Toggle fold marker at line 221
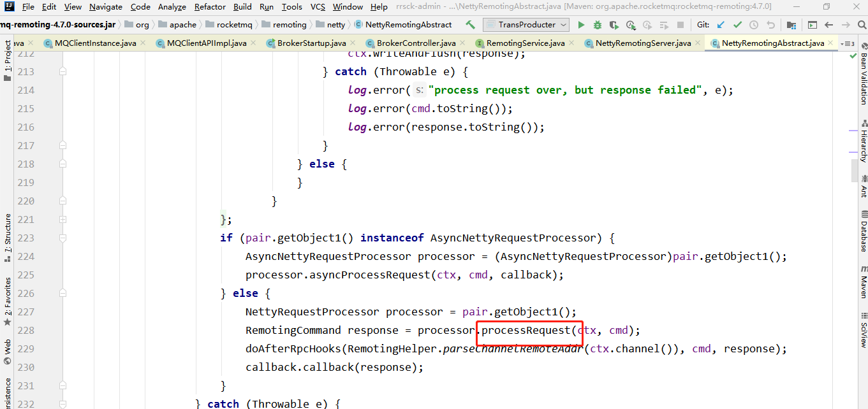Viewport: 868px width, 409px height. click(x=63, y=219)
